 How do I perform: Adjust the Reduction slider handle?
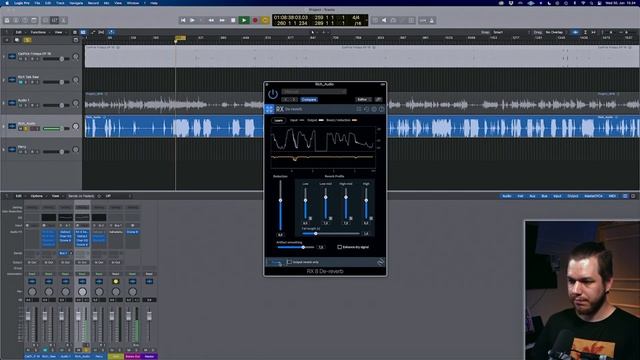280,200
